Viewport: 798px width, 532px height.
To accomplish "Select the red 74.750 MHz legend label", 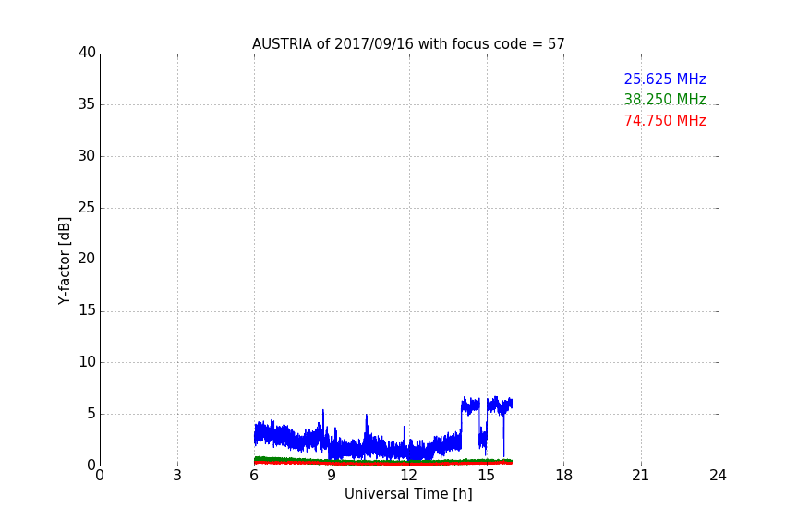I will (665, 121).
